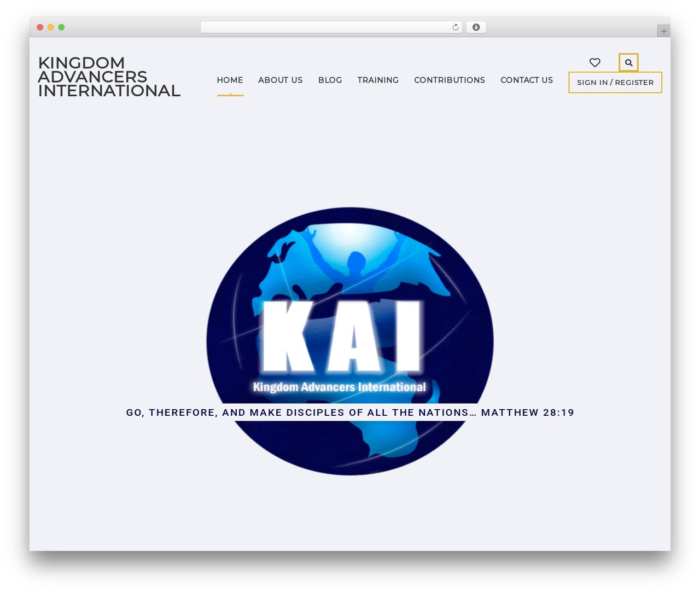Screen dimensions: 700x593
Task: Click the Sign In / Register button
Action: 615,83
